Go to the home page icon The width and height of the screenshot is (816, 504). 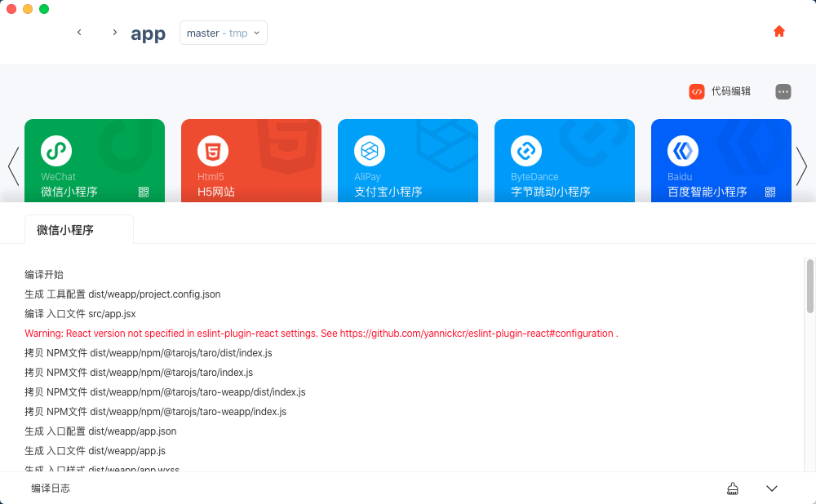778,31
